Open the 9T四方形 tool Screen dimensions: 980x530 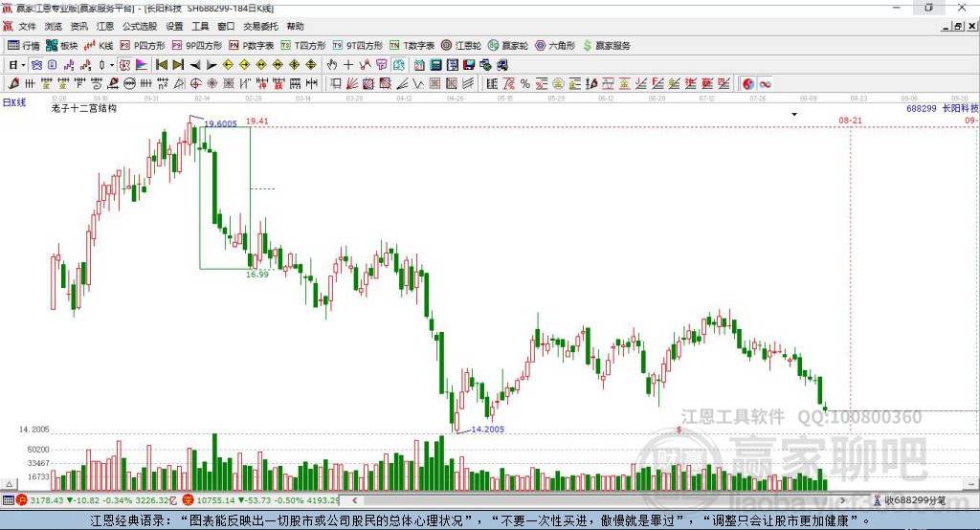point(358,46)
